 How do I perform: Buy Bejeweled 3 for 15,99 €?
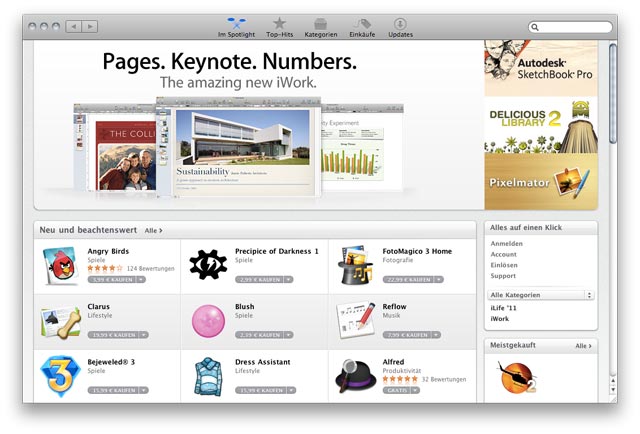pos(113,390)
